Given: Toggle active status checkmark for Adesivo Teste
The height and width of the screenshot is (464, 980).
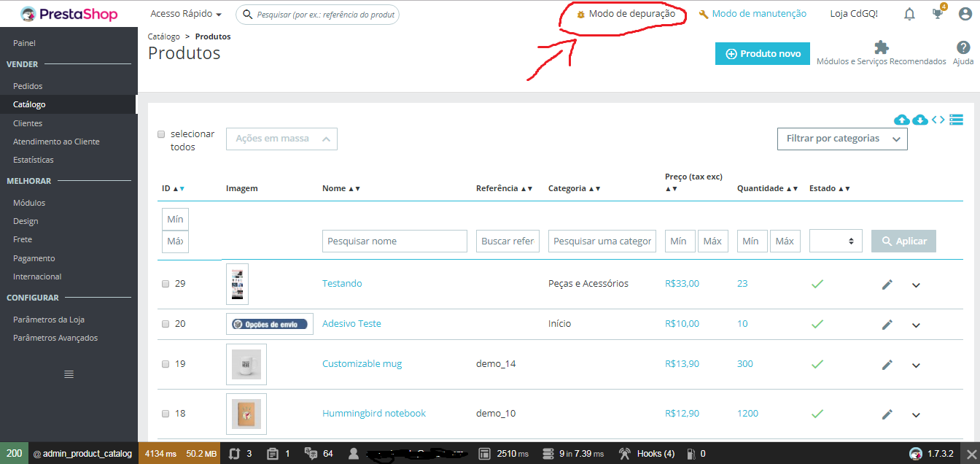Looking at the screenshot, I should (817, 324).
